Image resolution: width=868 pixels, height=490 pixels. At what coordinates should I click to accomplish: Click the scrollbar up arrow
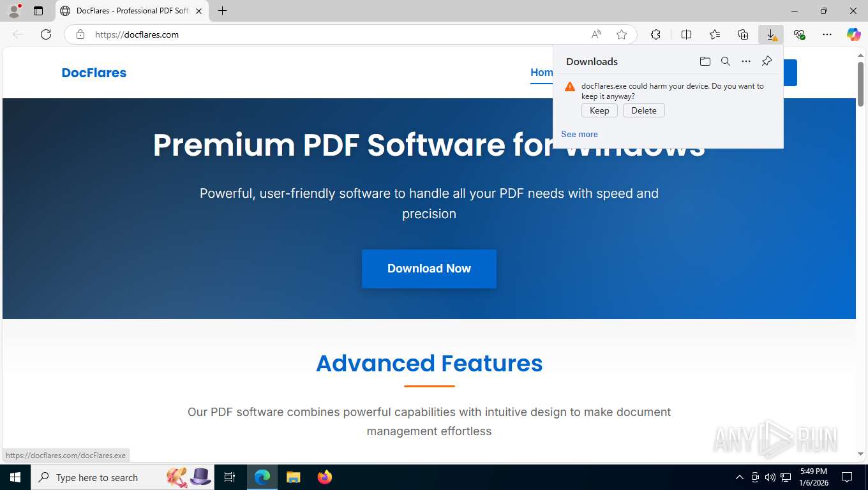(860, 56)
